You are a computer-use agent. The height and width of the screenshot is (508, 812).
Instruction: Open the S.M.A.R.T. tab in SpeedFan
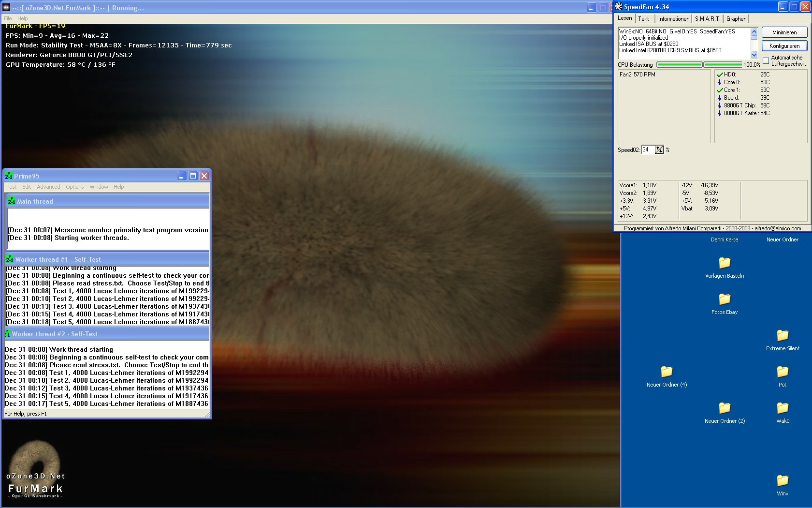[708, 19]
